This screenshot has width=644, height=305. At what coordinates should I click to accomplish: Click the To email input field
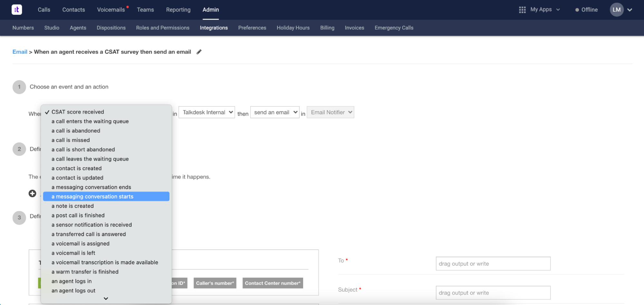click(x=493, y=263)
